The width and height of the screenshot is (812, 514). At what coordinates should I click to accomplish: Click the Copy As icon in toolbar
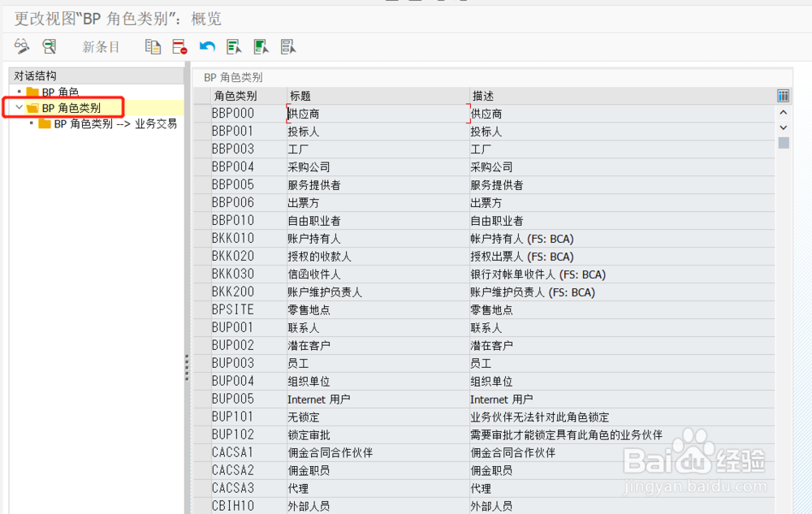point(152,46)
